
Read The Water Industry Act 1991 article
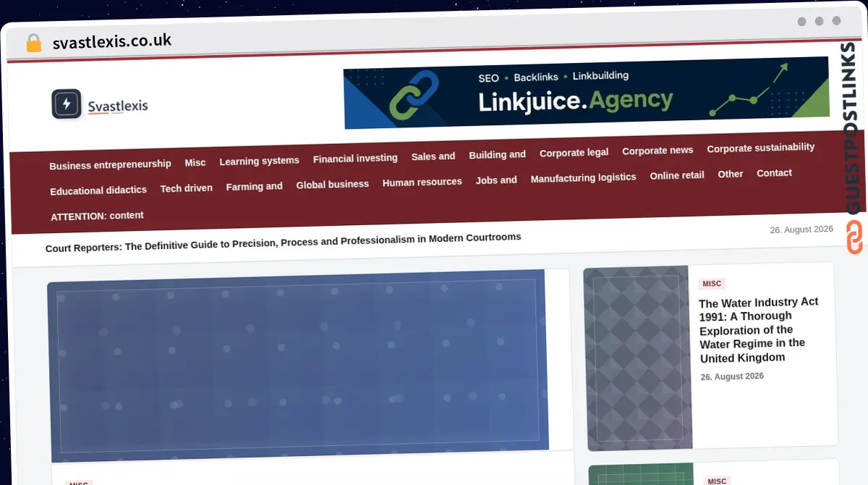pyautogui.click(x=759, y=330)
